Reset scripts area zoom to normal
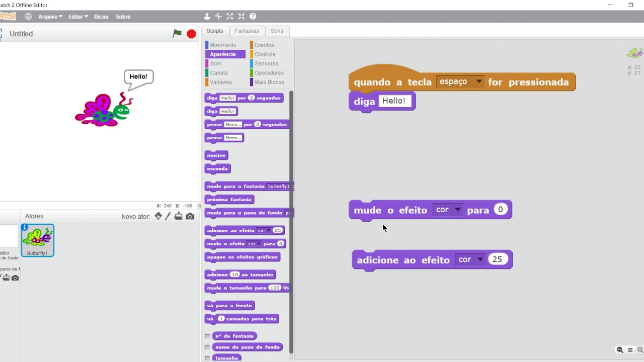The image size is (644, 362). 630,350
